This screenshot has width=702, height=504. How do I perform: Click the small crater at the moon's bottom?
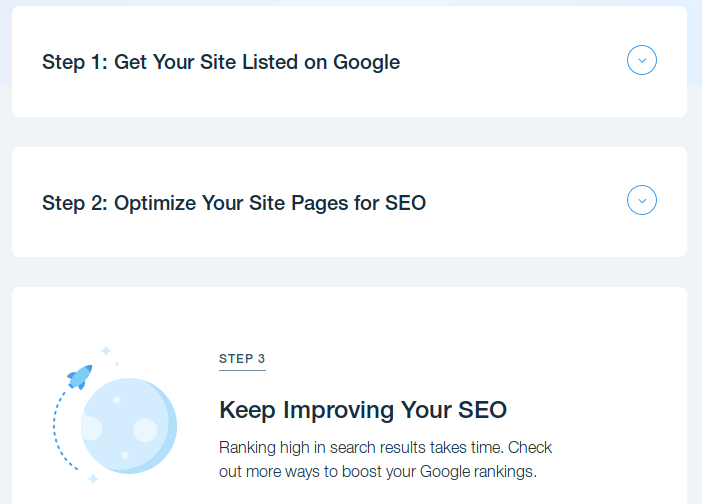tap(125, 456)
